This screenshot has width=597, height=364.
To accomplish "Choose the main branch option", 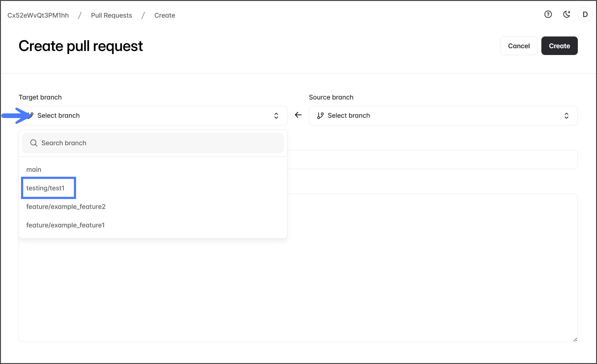I will 34,169.
